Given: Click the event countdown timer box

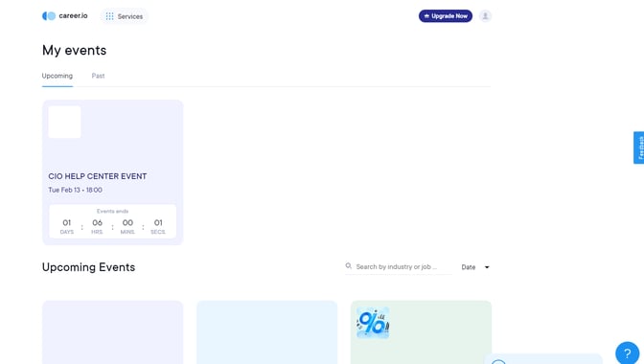Looking at the screenshot, I should (112, 221).
